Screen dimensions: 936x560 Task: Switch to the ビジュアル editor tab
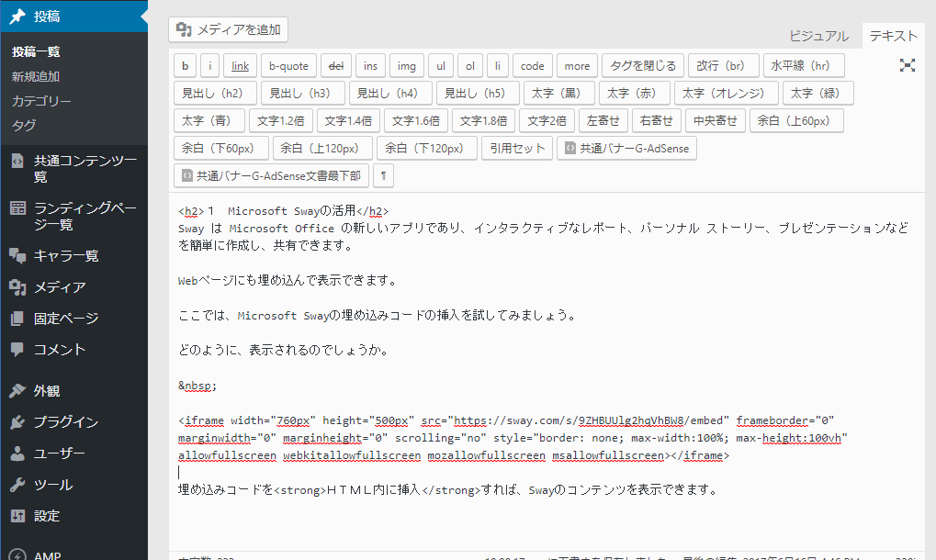818,37
